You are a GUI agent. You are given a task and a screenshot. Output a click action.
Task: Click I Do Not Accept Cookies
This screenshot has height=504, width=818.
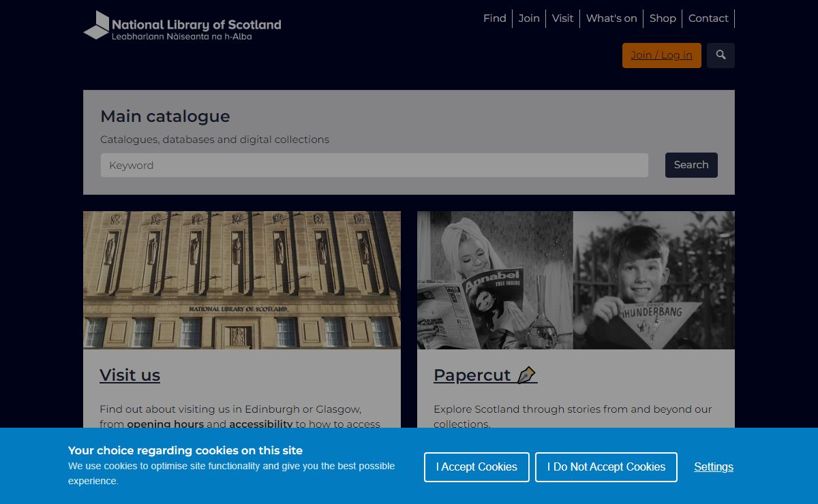tap(606, 467)
